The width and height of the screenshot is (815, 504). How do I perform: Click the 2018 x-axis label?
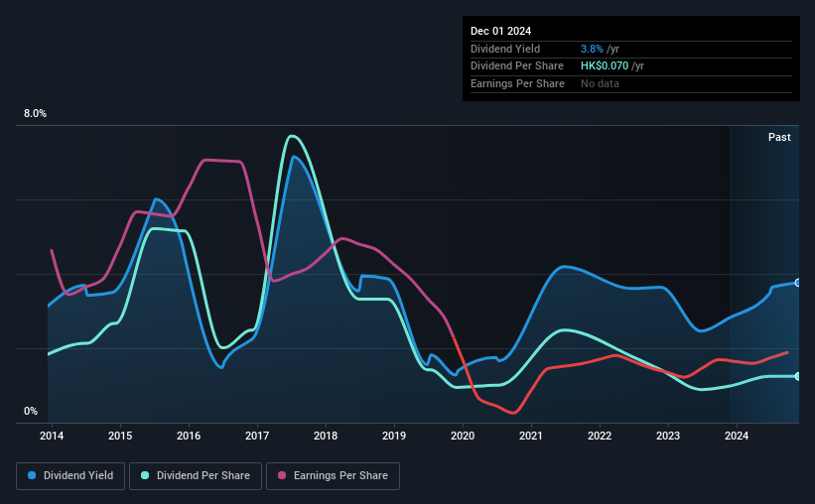point(326,436)
